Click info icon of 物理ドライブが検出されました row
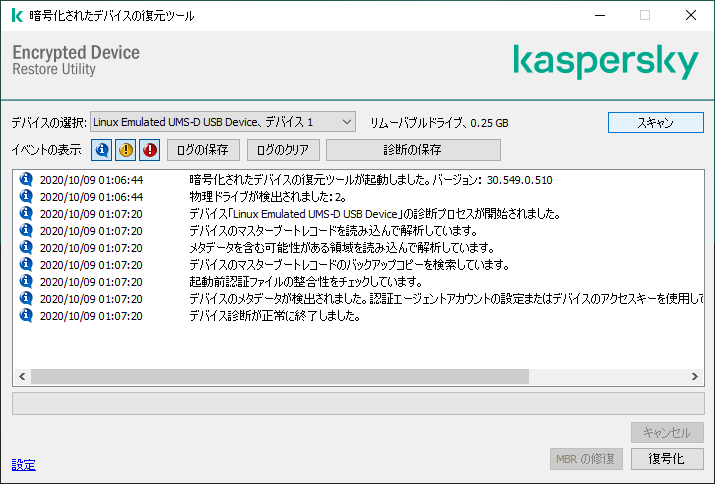Image resolution: width=715 pixels, height=484 pixels. [26, 196]
